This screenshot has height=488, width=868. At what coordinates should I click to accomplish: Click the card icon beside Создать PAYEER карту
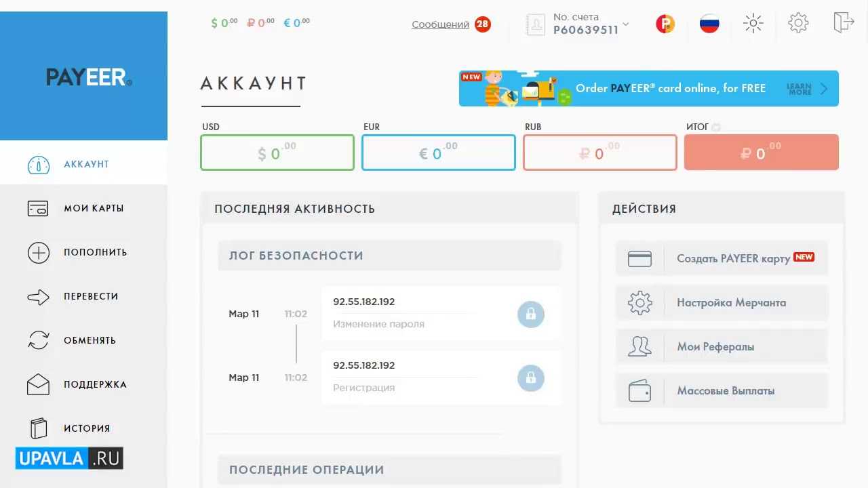tap(639, 259)
